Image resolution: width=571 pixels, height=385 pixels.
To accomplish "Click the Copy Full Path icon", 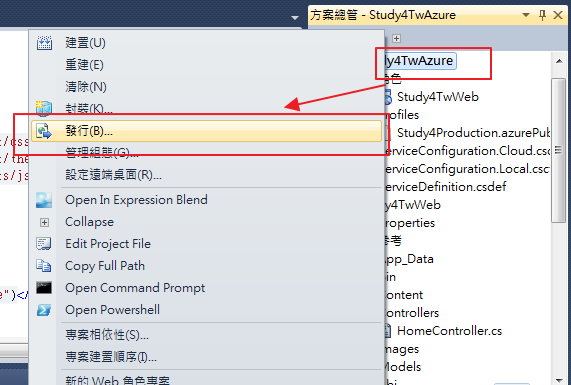I will click(x=44, y=266).
